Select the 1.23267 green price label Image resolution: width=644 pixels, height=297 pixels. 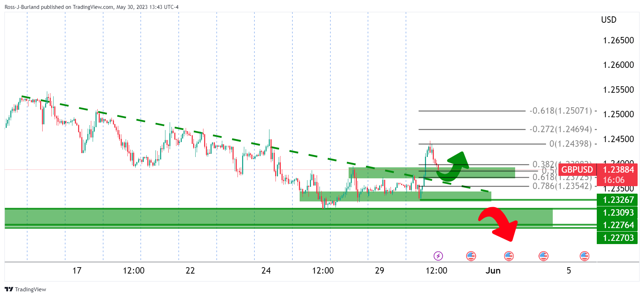pyautogui.click(x=618, y=200)
